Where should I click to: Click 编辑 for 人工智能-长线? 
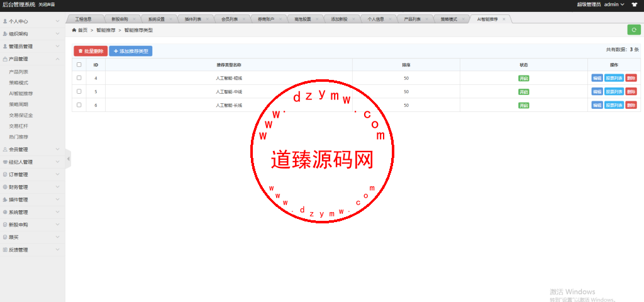click(x=597, y=105)
